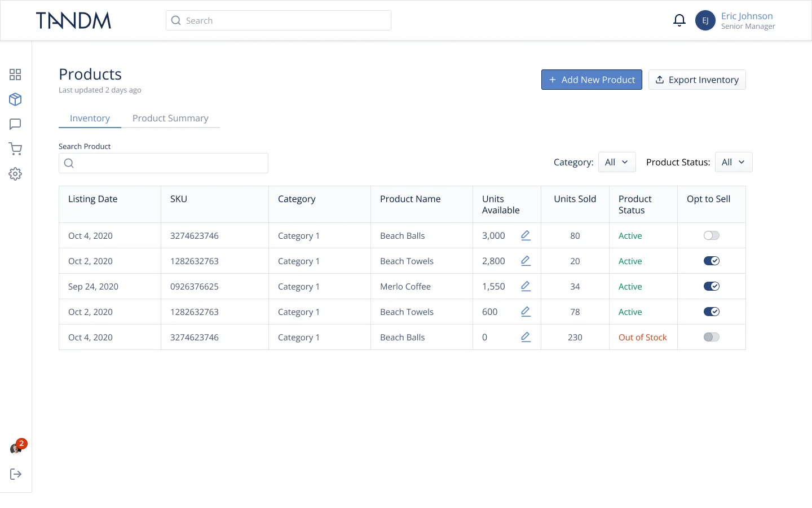The width and height of the screenshot is (812, 508).
Task: Disable Opt to Sell for 2,800 Beach Towels
Action: pos(712,261)
